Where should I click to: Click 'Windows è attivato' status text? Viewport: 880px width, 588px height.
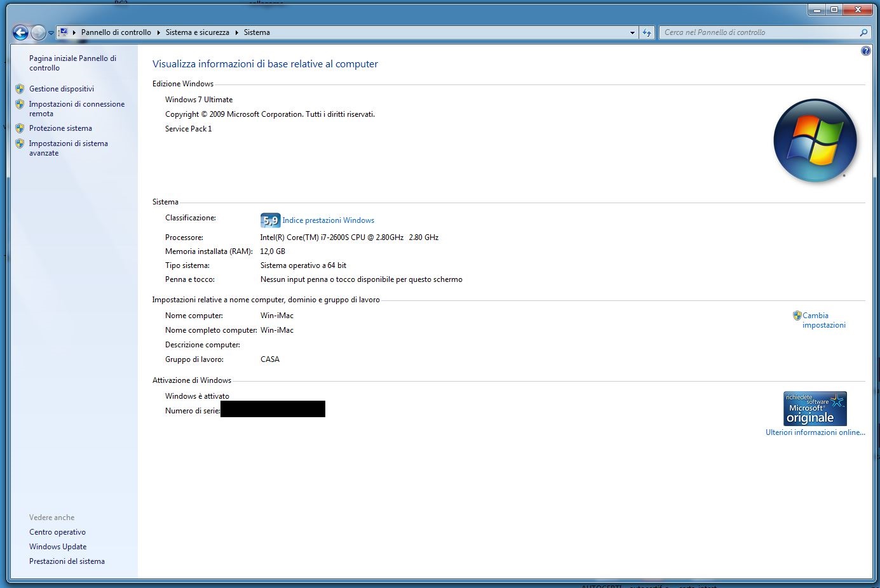[197, 396]
